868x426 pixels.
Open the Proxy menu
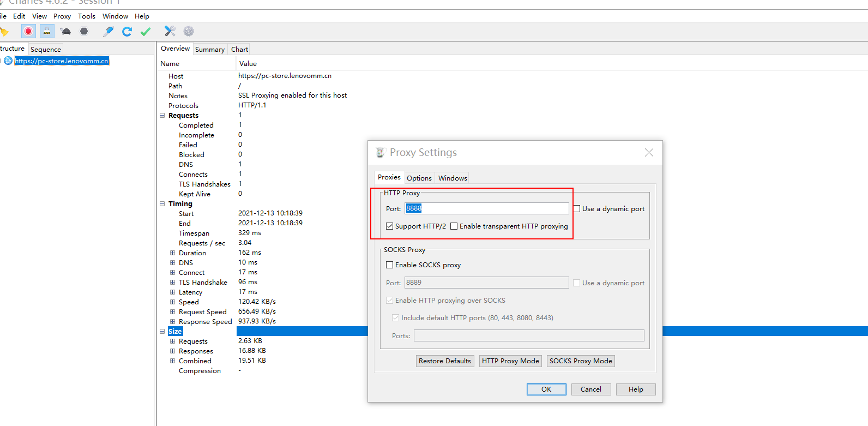(62, 16)
